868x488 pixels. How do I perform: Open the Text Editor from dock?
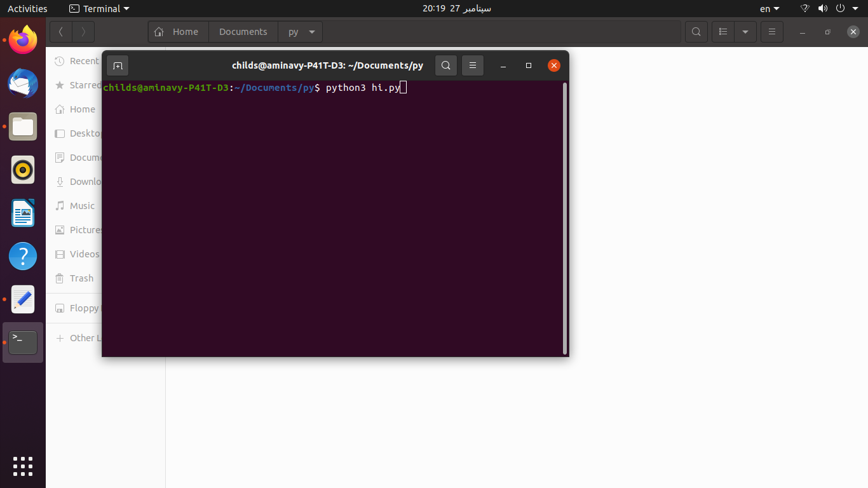[23, 299]
